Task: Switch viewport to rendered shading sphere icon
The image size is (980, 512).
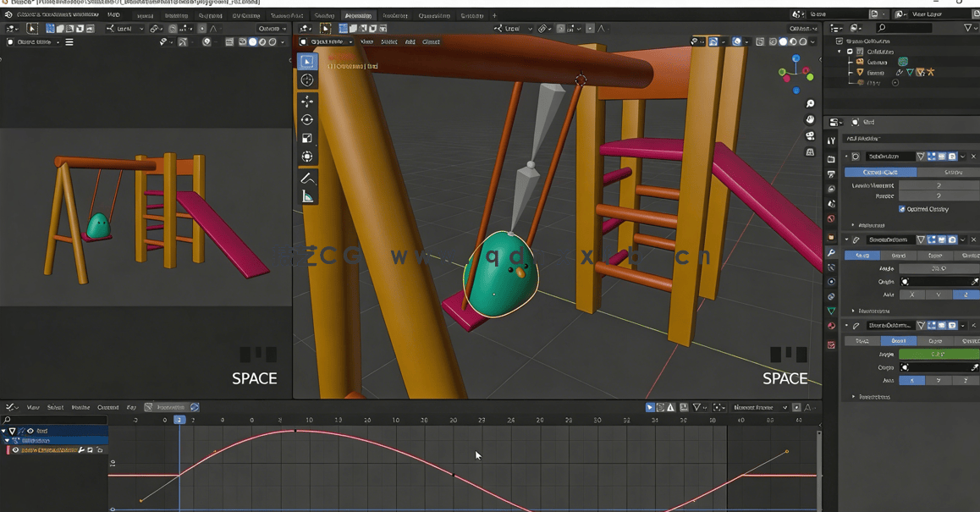Action: tap(801, 41)
